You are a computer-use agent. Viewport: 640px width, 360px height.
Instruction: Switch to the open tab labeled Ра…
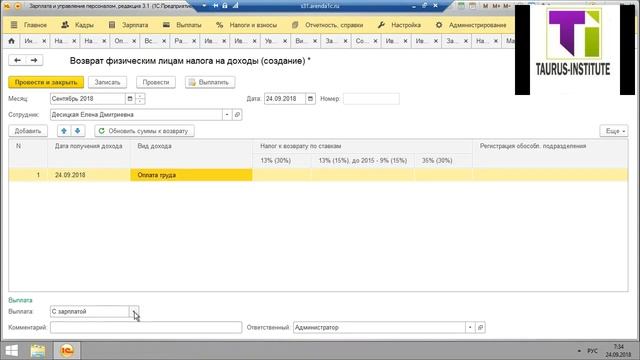pyautogui.click(x=179, y=41)
